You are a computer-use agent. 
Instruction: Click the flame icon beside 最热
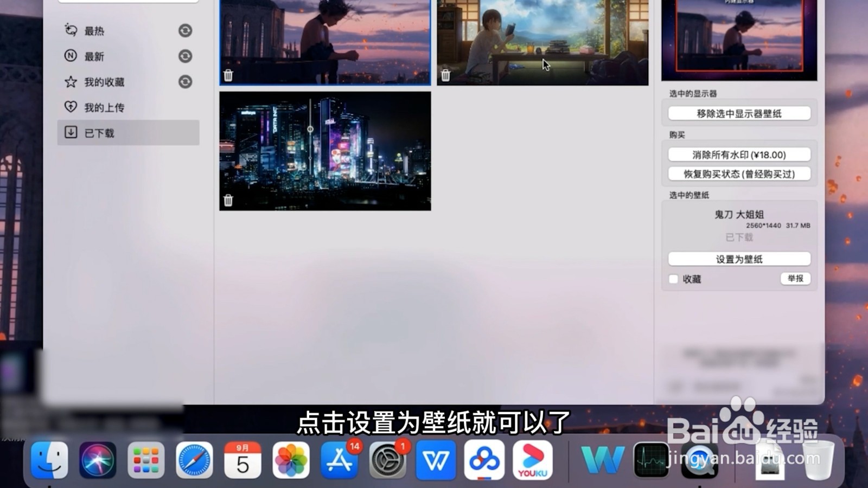tap(71, 30)
